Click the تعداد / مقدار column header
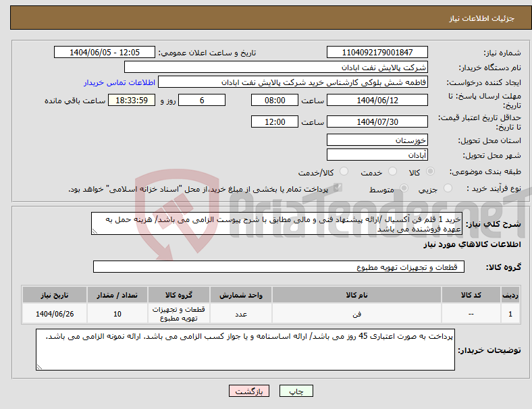The width and height of the screenshot is (532, 409). 117,295
